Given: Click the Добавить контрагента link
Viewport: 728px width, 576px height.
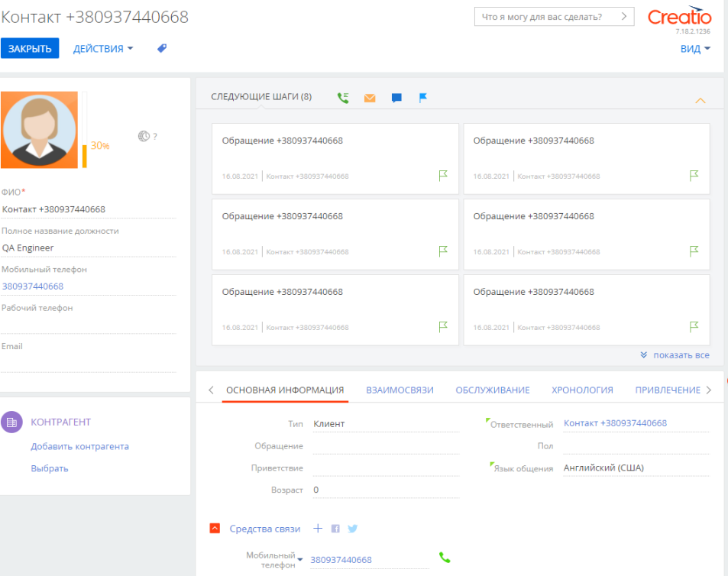Looking at the screenshot, I should [x=79, y=446].
